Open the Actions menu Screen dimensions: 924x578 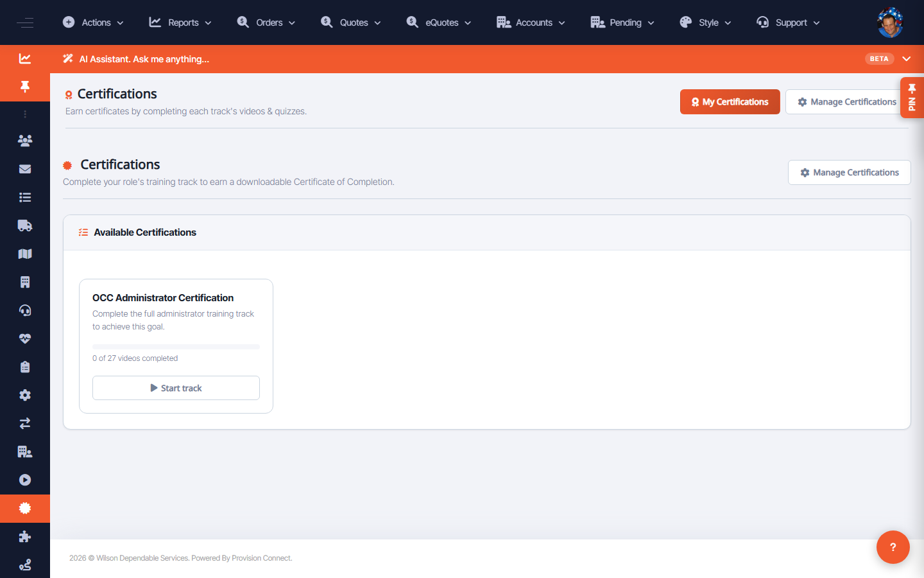93,22
